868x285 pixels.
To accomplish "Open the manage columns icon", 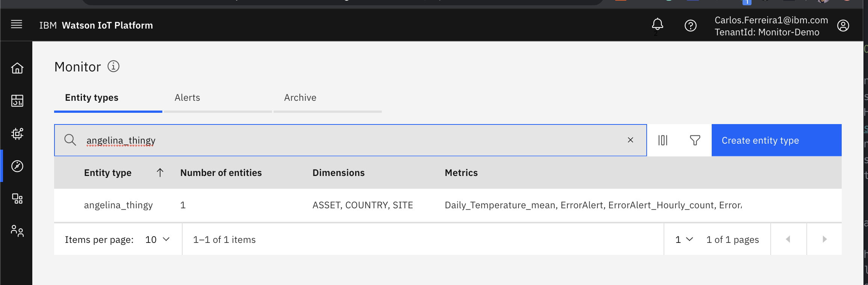I will coord(663,140).
